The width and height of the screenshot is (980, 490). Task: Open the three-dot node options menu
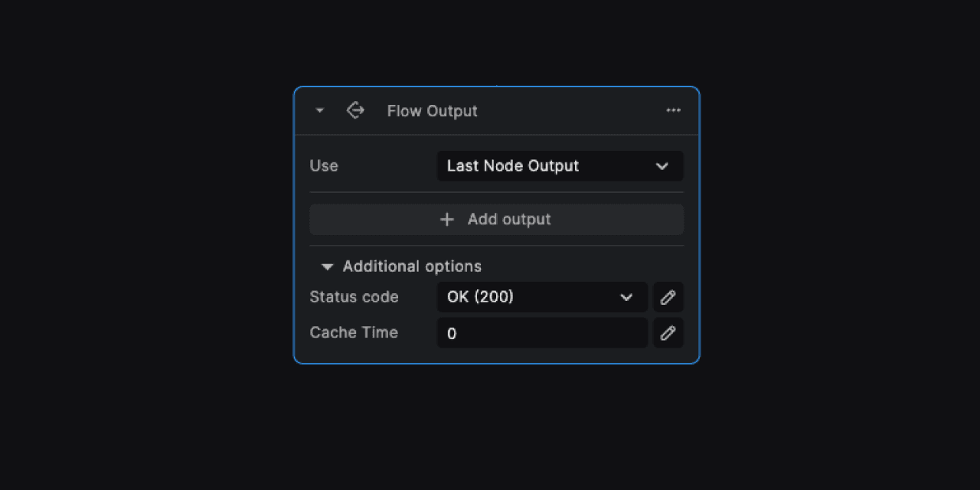[673, 110]
